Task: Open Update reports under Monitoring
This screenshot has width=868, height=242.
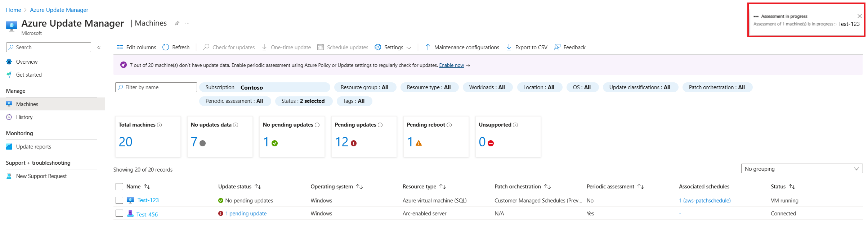Action: 33,147
